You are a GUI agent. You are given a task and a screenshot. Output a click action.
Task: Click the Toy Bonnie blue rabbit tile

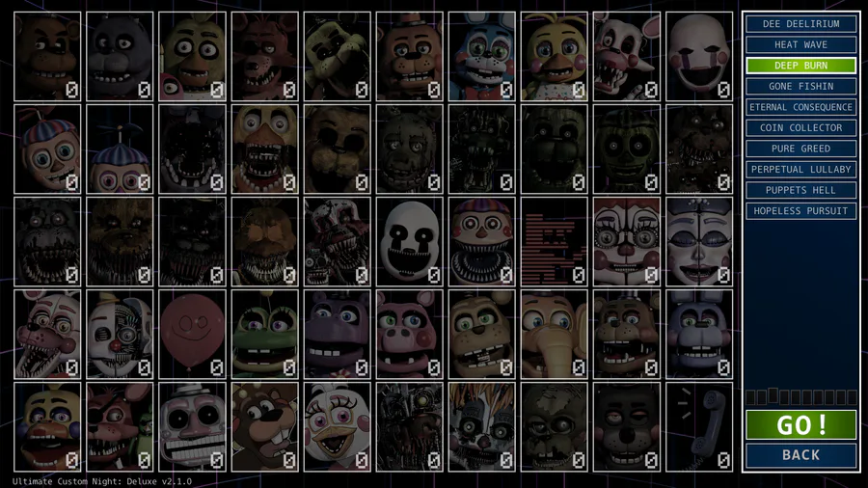pyautogui.click(x=481, y=57)
